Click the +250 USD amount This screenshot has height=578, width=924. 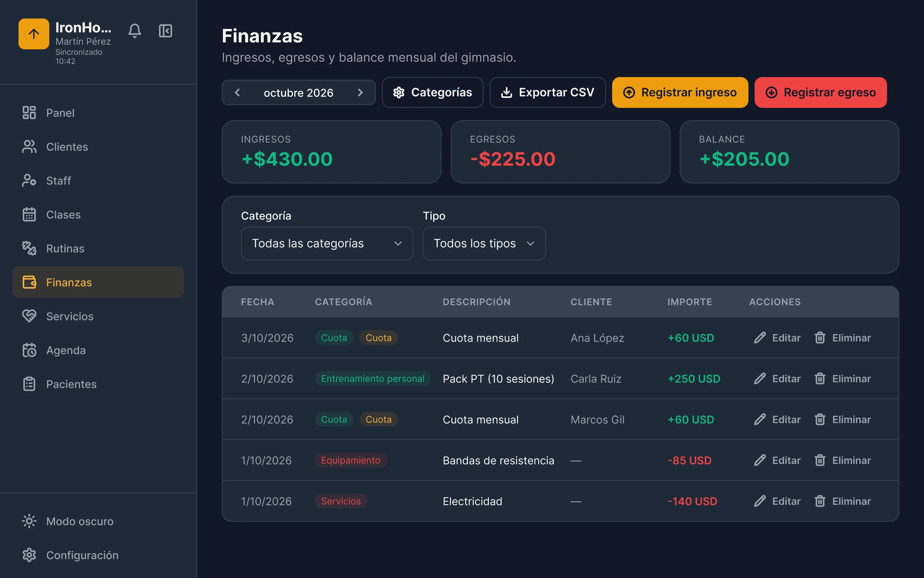coord(694,379)
